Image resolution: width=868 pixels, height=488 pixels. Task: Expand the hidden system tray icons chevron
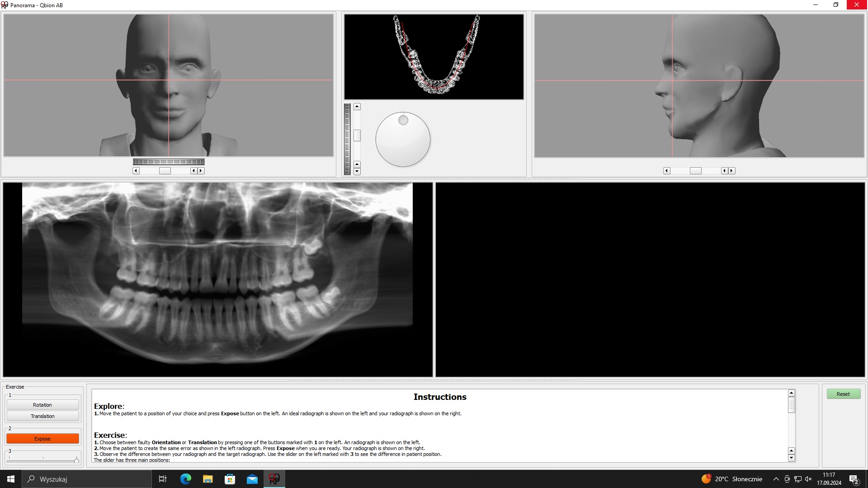[x=776, y=479]
